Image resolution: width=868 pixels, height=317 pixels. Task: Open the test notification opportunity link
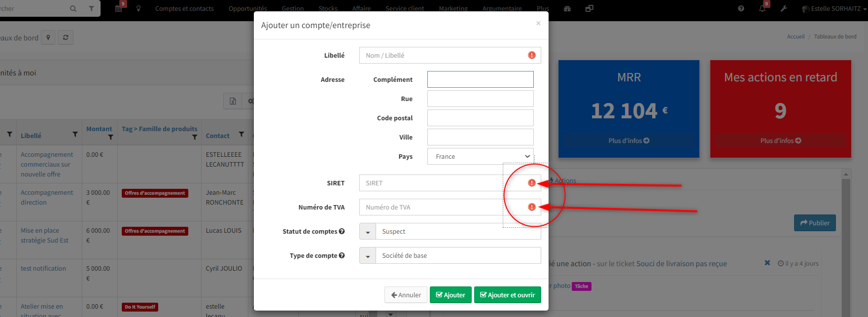43,268
